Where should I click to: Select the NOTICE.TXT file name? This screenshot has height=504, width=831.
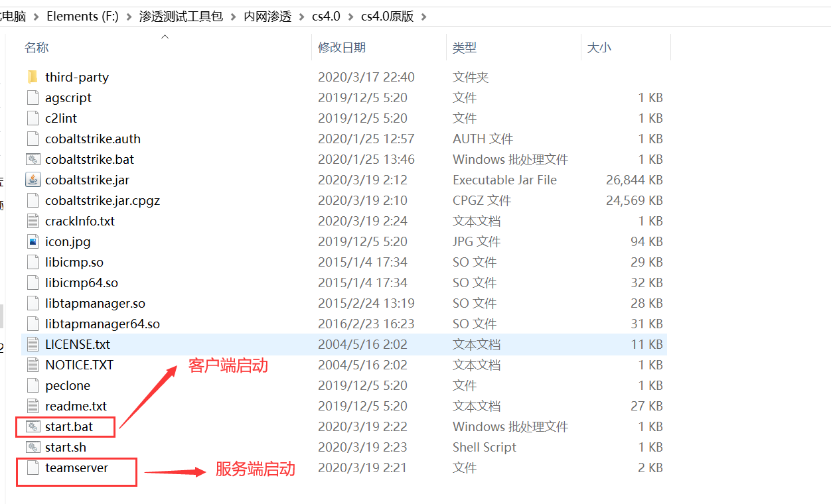[80, 365]
